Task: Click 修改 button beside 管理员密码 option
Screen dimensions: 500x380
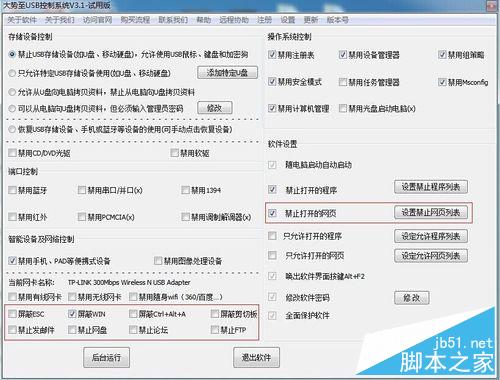Action: tap(215, 108)
